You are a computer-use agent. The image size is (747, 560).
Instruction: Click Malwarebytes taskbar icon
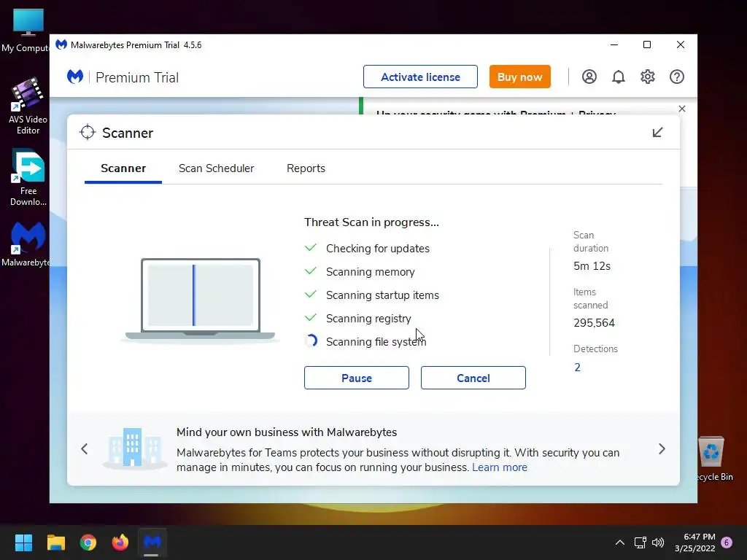click(152, 542)
